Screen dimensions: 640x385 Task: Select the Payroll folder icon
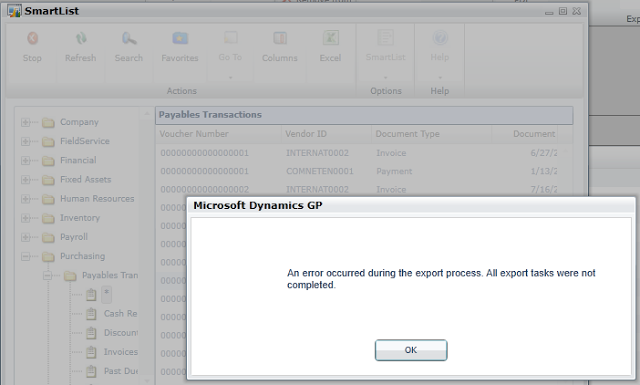pyautogui.click(x=48, y=238)
